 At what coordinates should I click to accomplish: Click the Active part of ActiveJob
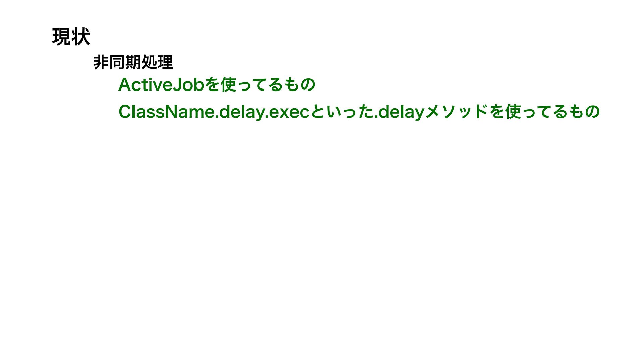coord(145,85)
